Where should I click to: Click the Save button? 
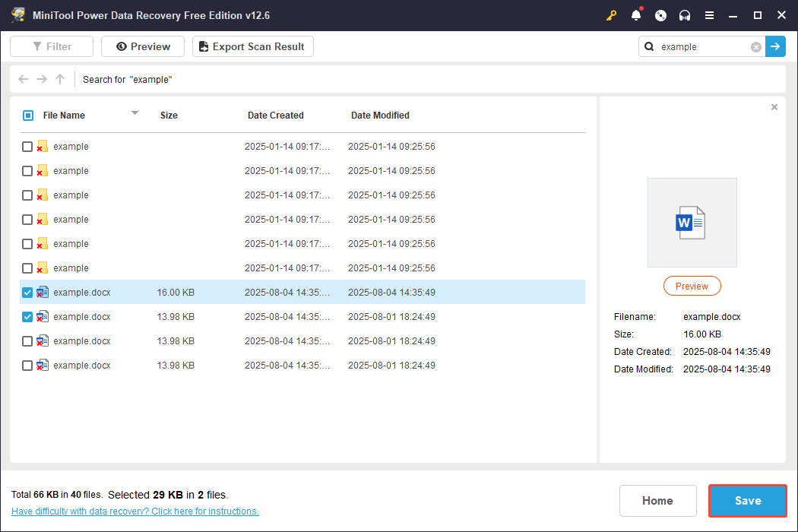[748, 501]
